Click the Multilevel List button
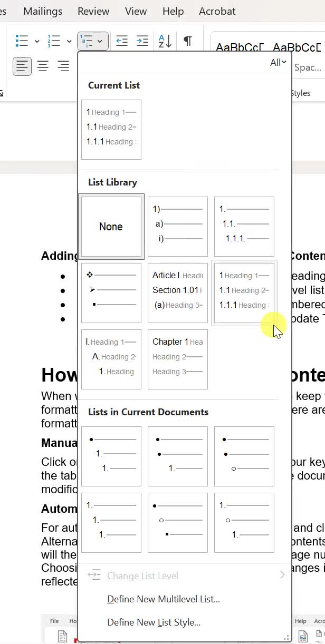325x644 pixels. click(x=93, y=41)
